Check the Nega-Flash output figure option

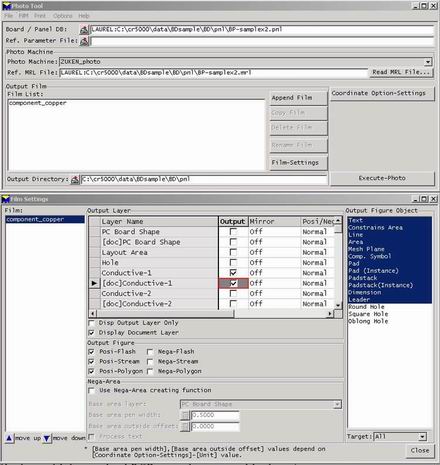pos(150,352)
